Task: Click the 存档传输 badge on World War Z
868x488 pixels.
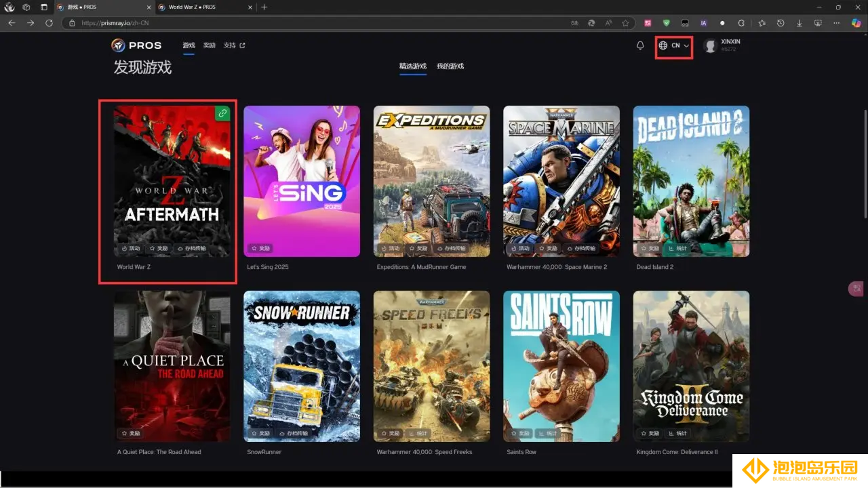Action: pos(191,249)
